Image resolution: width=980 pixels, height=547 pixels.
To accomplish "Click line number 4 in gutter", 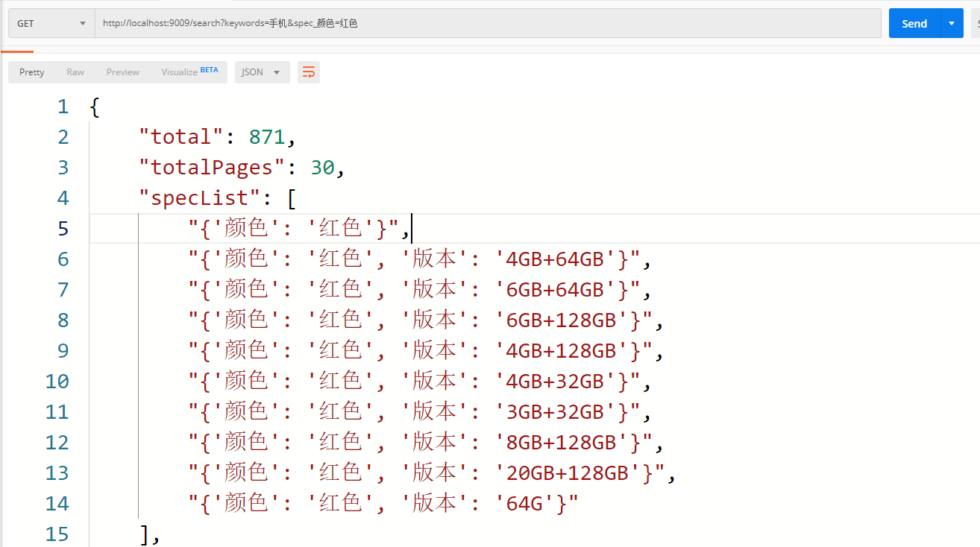I will tap(63, 198).
